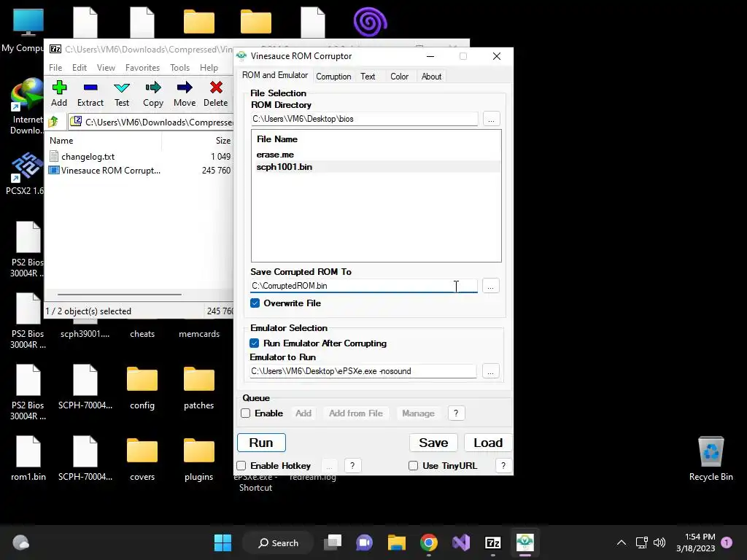Viewport: 747px width, 560px height.
Task: Tick the Use TinyURL checkbox
Action: click(x=413, y=466)
